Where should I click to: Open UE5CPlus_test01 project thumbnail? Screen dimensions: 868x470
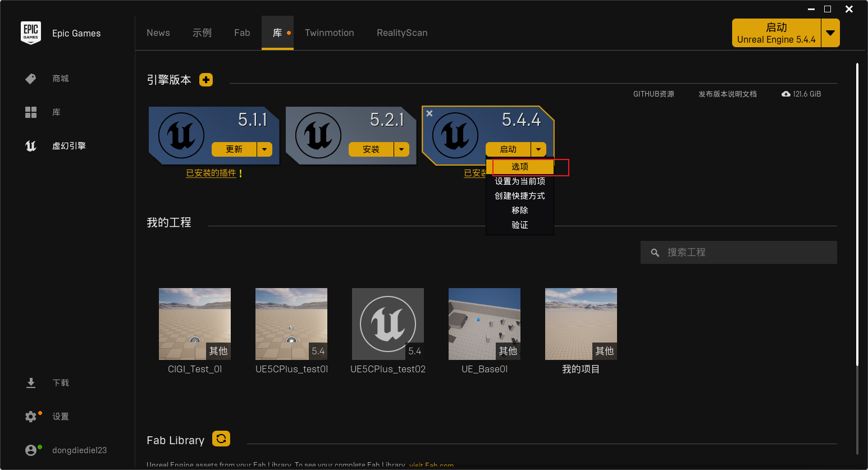coord(291,324)
